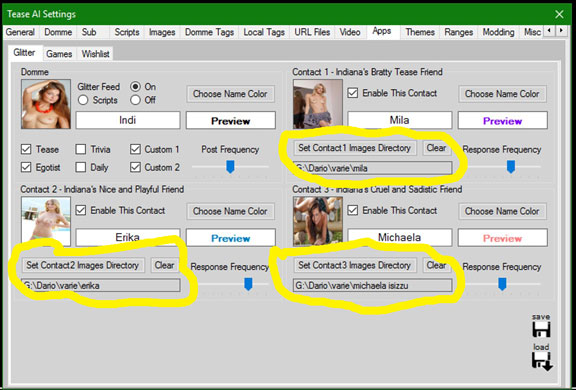Click Choose Name Color for Contact 2

pos(230,211)
